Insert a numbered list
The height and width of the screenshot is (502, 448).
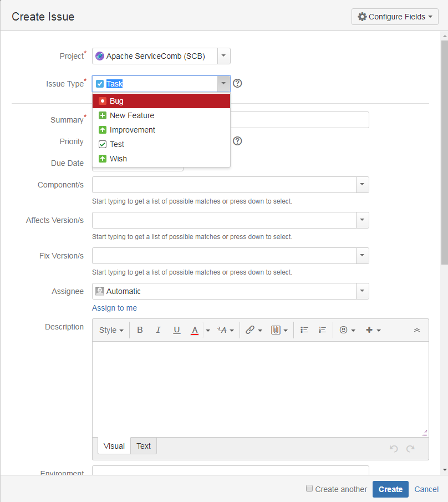tap(322, 330)
